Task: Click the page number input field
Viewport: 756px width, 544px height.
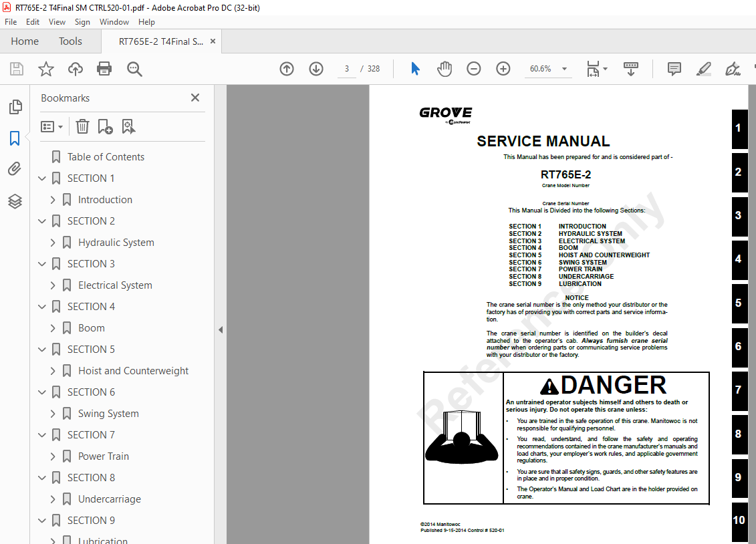Action: (347, 69)
